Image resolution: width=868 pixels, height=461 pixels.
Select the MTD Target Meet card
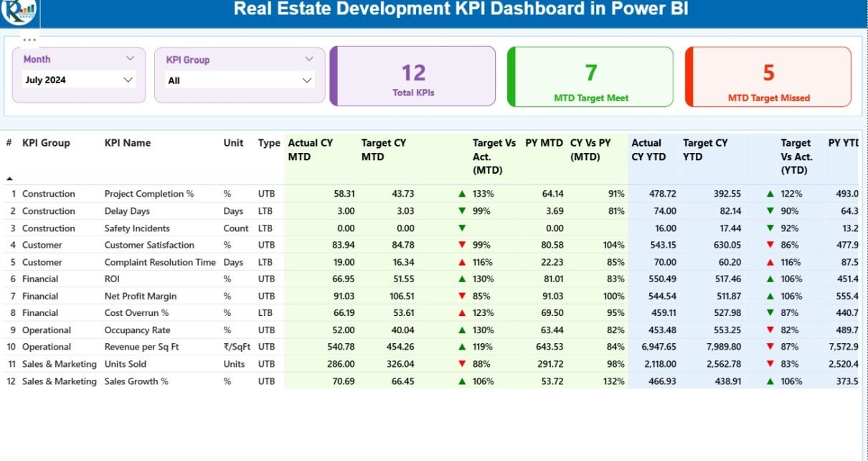tap(590, 77)
